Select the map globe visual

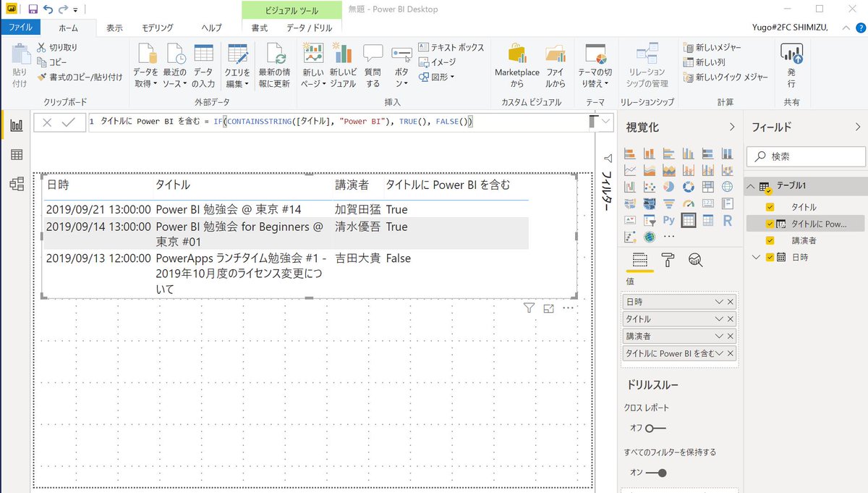728,187
